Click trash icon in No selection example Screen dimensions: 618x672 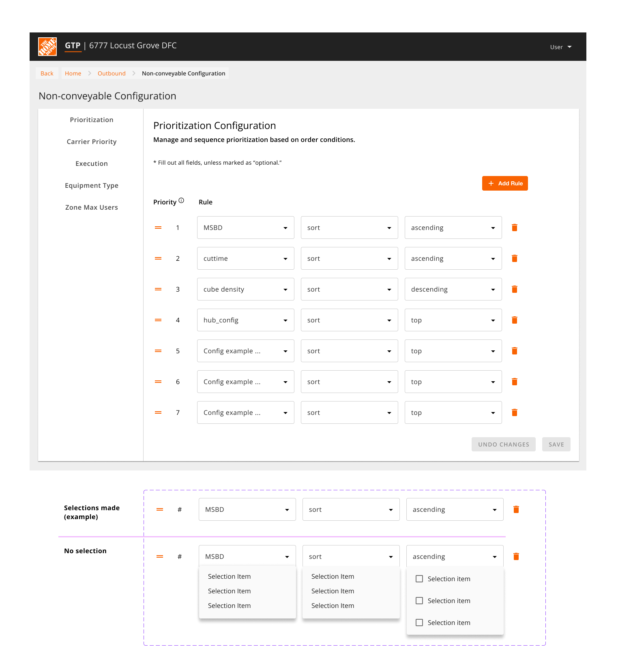point(516,556)
